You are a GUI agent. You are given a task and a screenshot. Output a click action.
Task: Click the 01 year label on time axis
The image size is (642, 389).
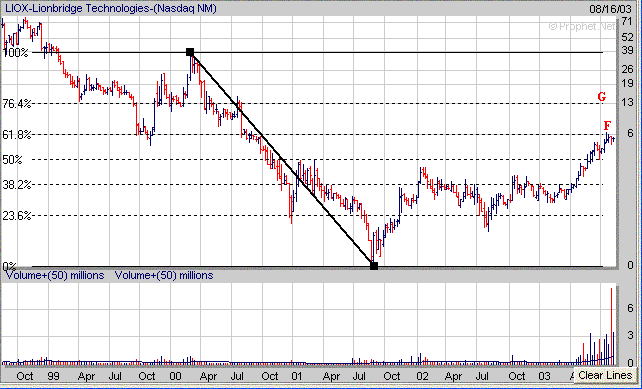point(297,376)
